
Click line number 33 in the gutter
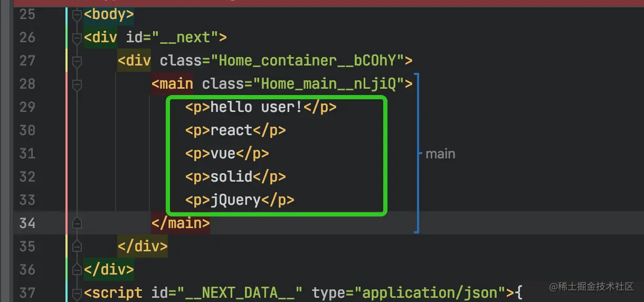click(x=27, y=200)
